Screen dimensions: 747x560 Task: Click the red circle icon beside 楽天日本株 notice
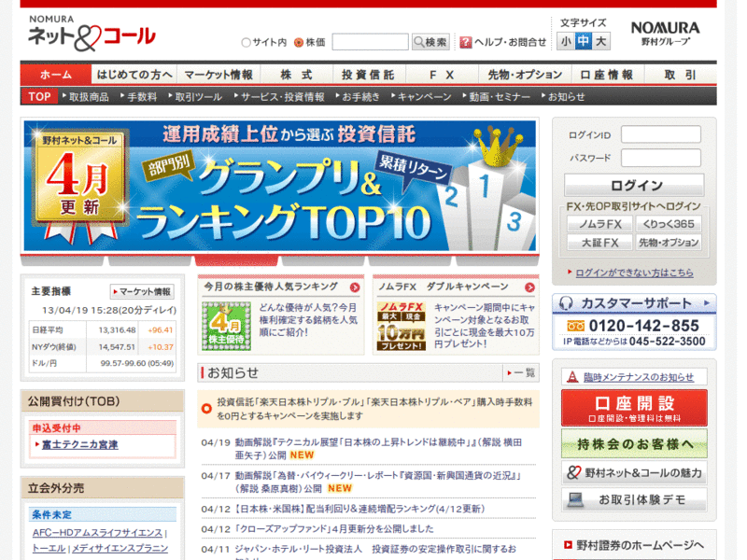point(206,409)
